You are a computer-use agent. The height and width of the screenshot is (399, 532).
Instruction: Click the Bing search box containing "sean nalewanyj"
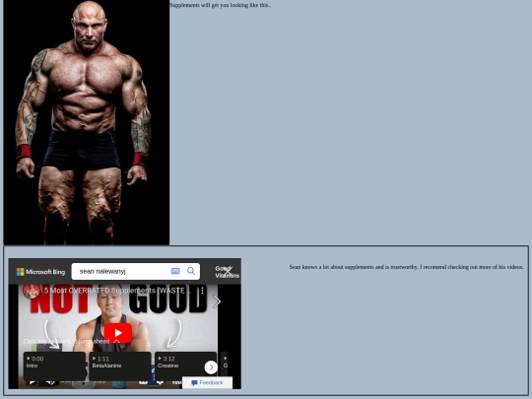(136, 272)
